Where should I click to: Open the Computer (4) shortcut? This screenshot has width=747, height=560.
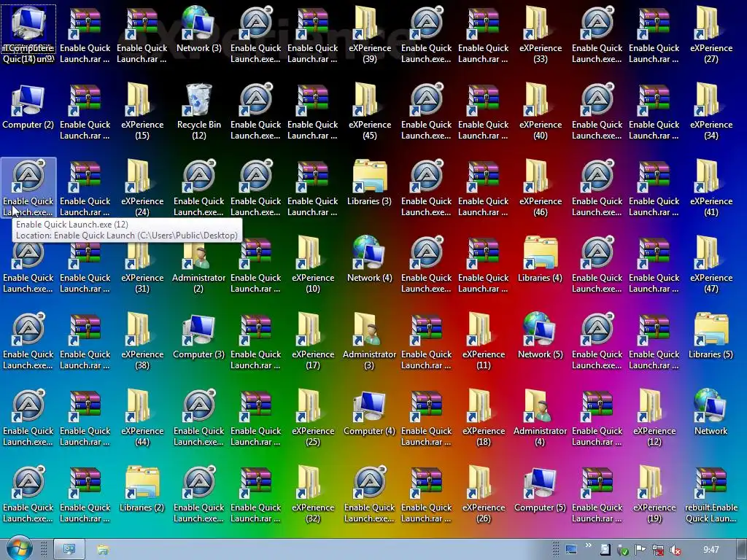(370, 413)
